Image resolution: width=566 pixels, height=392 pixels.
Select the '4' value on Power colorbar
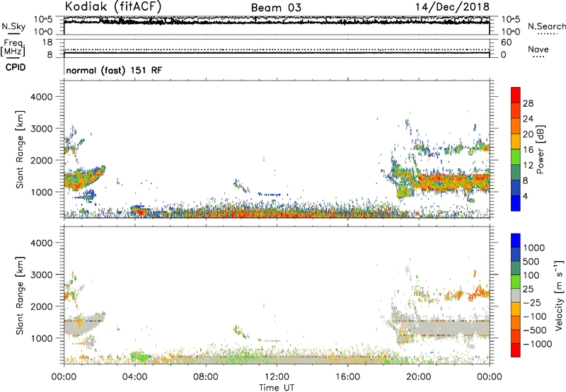click(x=526, y=196)
